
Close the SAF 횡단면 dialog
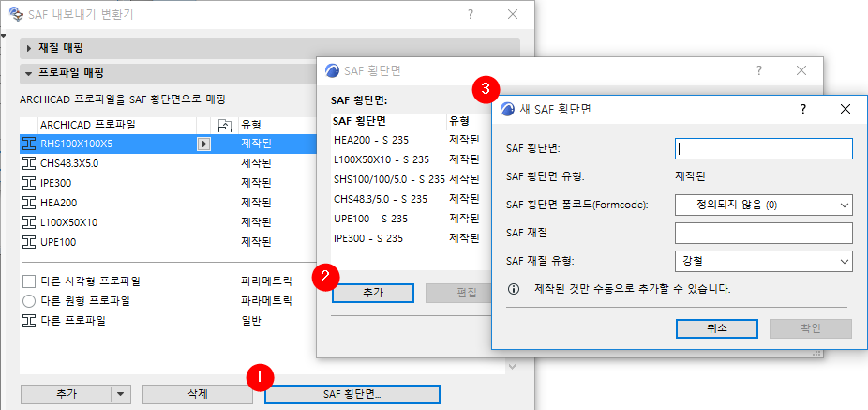pos(801,70)
